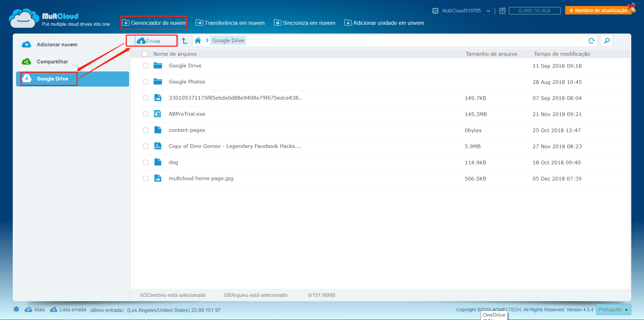This screenshot has width=644, height=320.
Task: Click the home icon in breadcrumb
Action: pyautogui.click(x=198, y=41)
